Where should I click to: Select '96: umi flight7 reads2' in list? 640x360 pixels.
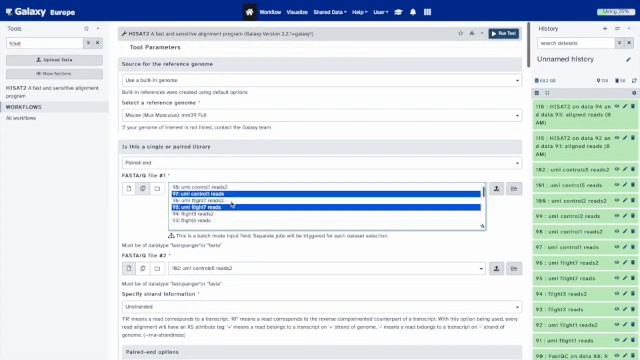326,200
